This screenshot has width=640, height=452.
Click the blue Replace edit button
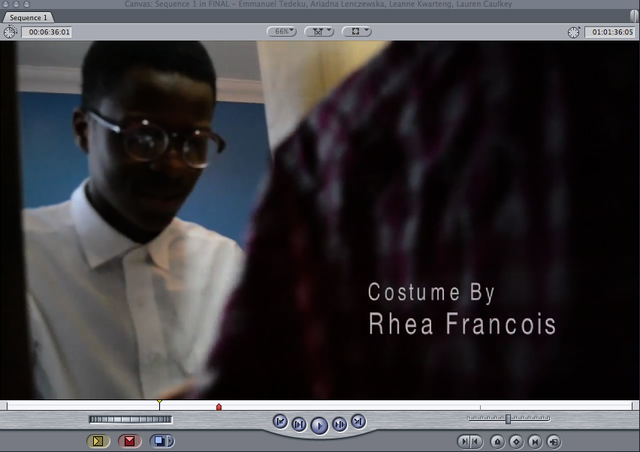click(x=159, y=441)
